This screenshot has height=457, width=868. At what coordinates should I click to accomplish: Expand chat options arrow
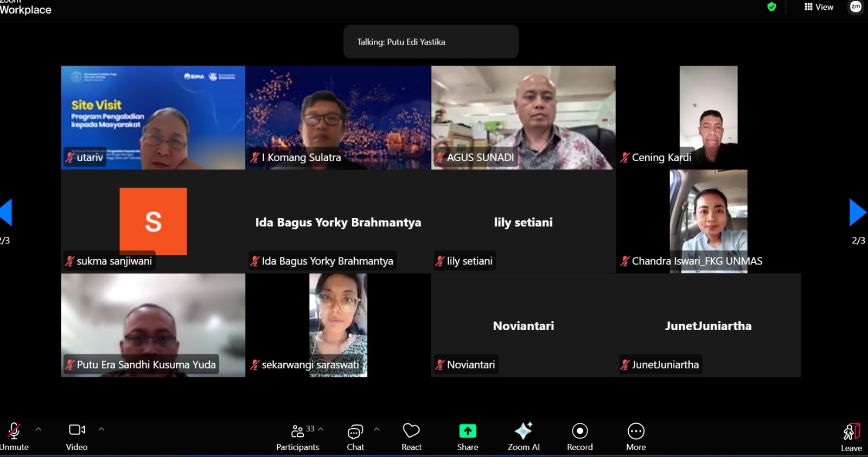click(377, 429)
